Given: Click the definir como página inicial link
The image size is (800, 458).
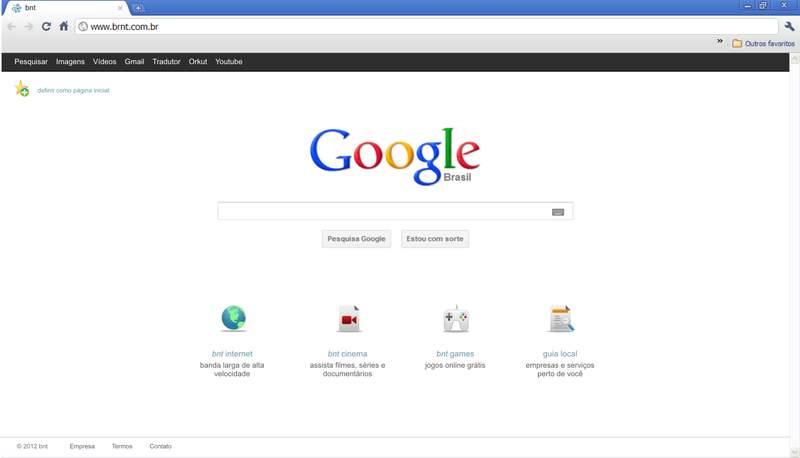Looking at the screenshot, I should (x=73, y=90).
